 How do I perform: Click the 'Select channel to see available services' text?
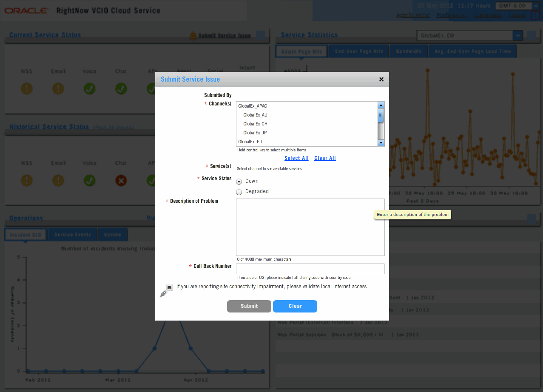(269, 169)
